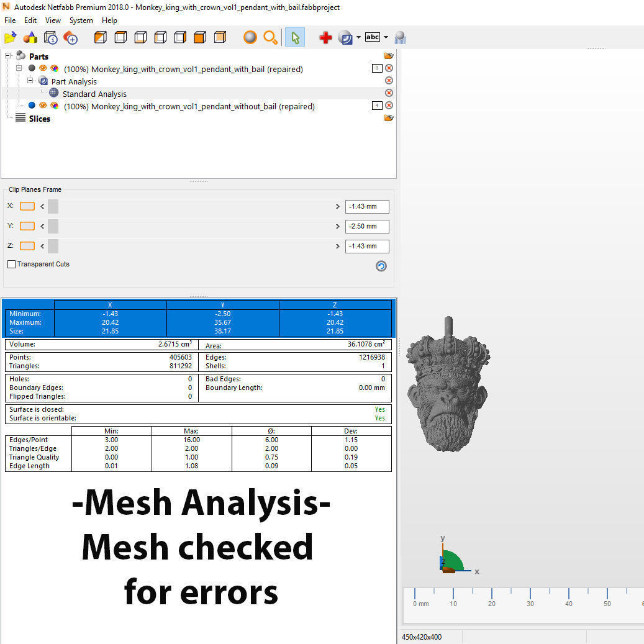Select the Part Analysis tree item
The width and height of the screenshot is (644, 644).
(x=74, y=82)
